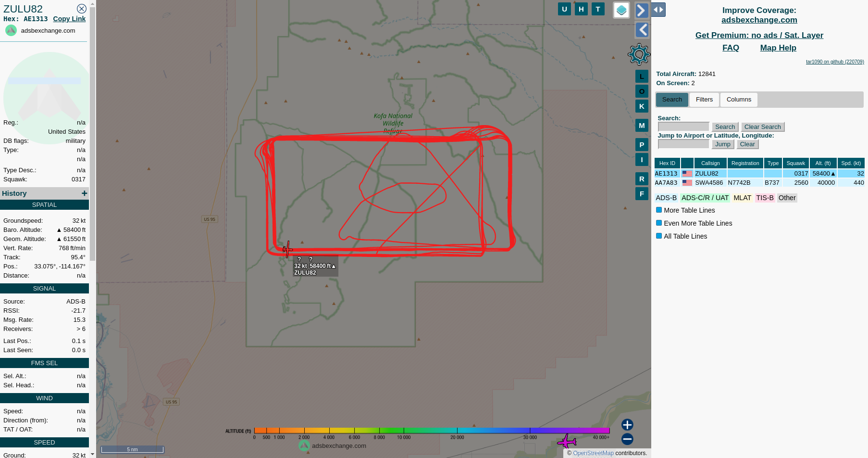Viewport: 868px width, 458px height.
Task: Close the ZULU82 aircraft info panel
Action: click(82, 9)
